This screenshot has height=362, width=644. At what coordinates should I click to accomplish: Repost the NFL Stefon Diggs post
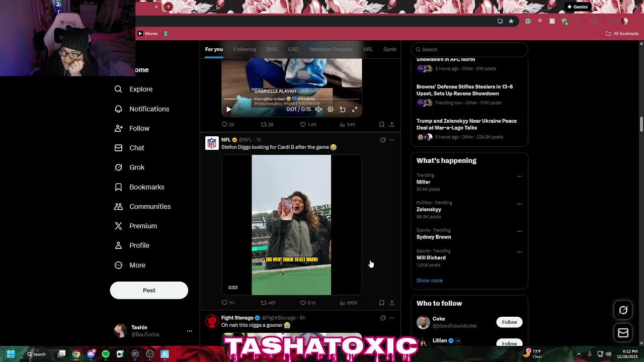(263, 303)
